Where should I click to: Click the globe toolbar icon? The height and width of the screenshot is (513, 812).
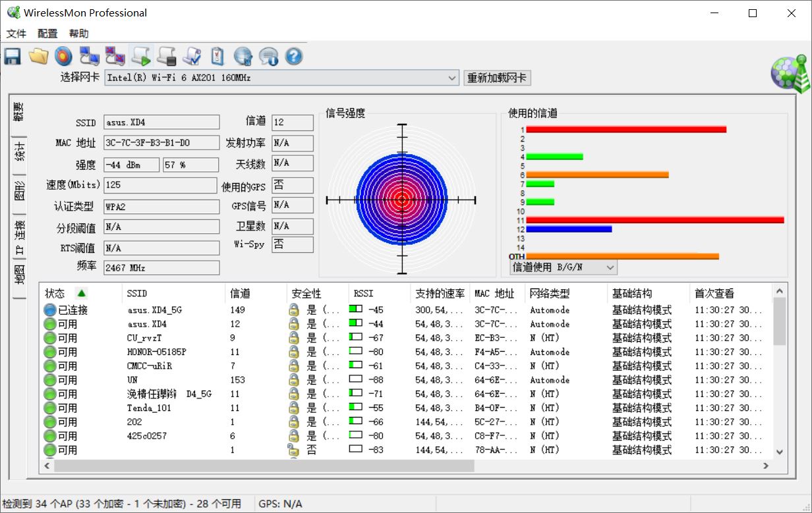pos(243,57)
